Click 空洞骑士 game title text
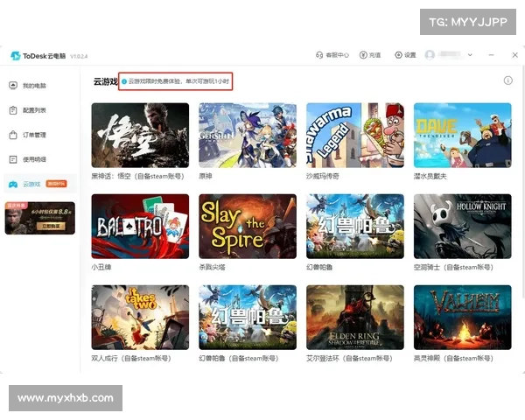525x420 pixels. pos(453,267)
